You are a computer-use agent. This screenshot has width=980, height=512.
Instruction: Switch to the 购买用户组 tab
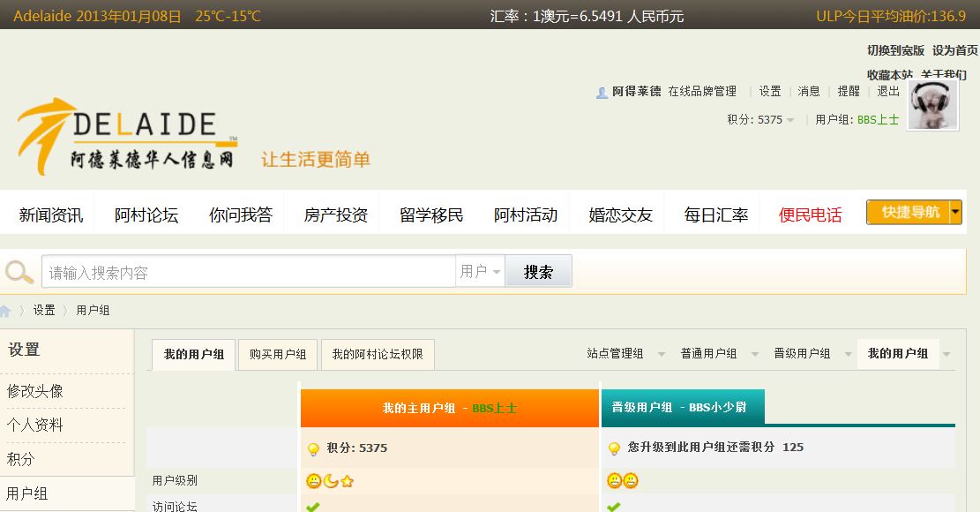[278, 355]
